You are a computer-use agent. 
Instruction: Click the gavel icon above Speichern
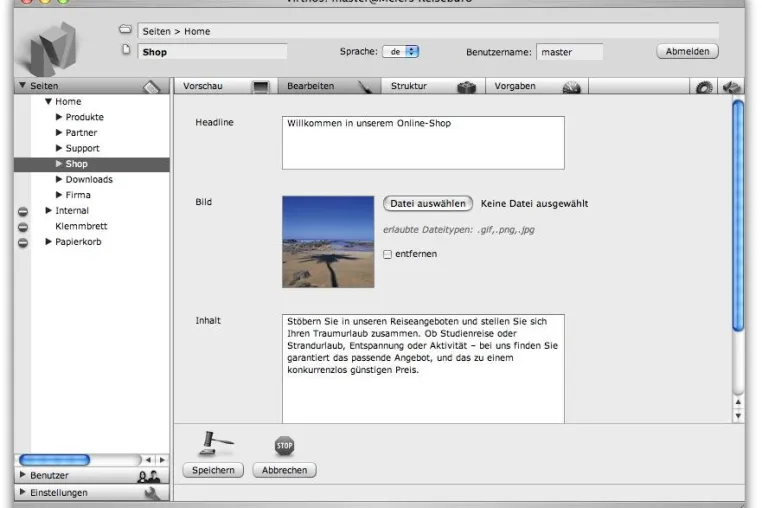(216, 443)
